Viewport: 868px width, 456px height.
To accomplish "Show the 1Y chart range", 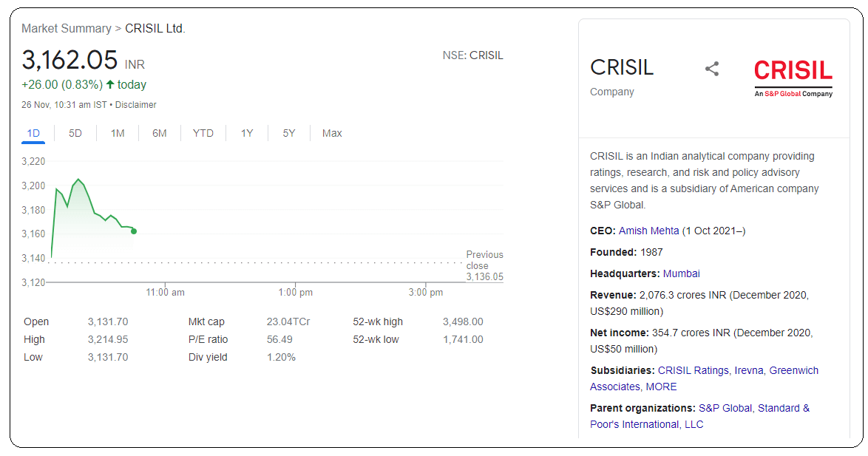I will click(x=247, y=133).
